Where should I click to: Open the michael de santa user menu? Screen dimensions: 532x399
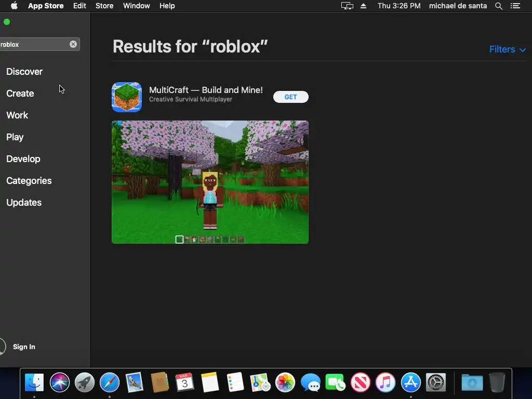458,6
